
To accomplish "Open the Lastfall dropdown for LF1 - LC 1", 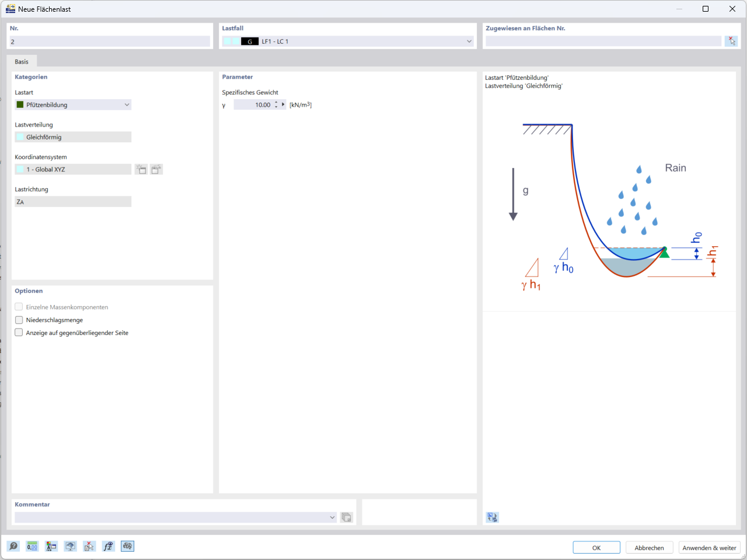I will coord(469,41).
